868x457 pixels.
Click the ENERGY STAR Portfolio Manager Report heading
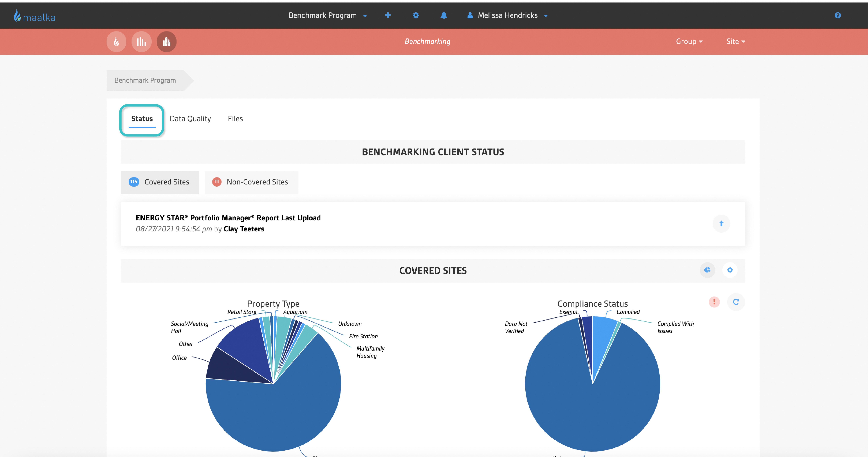click(228, 218)
